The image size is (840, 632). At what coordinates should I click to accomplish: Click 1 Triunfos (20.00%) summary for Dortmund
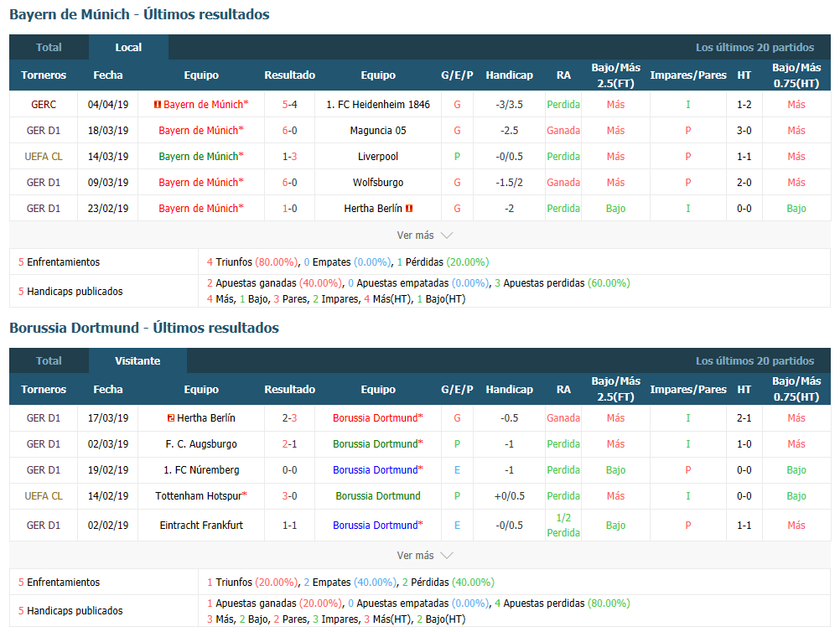253,583
